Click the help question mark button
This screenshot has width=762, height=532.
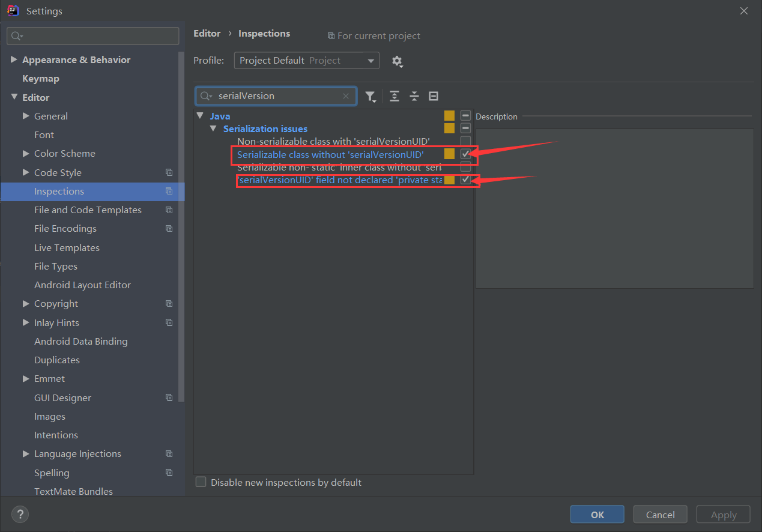pyautogui.click(x=20, y=514)
